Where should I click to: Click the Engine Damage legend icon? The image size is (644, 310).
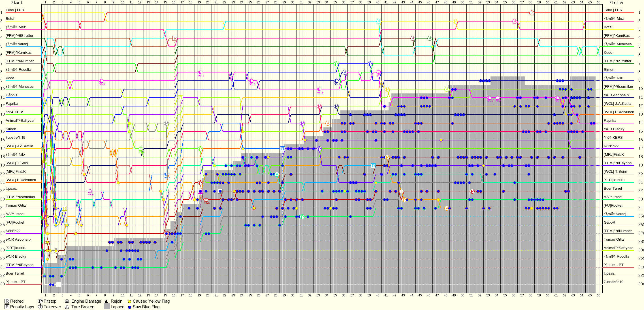coord(67,301)
